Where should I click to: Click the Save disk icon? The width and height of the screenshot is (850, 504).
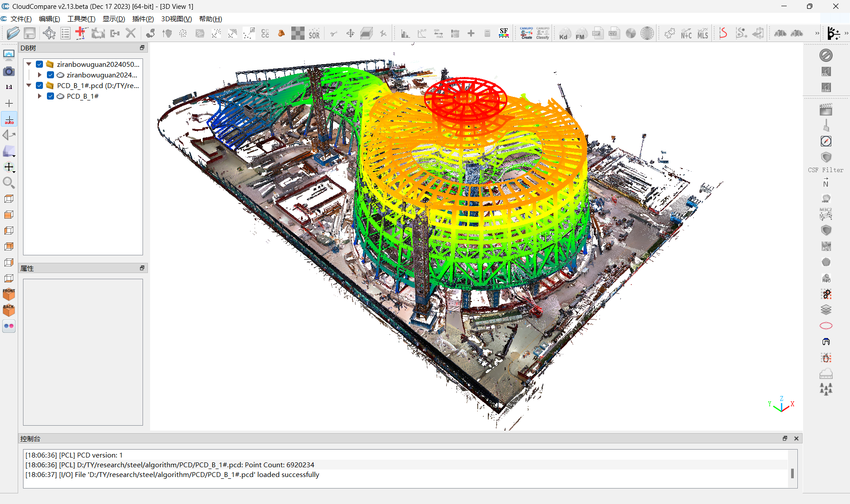coord(30,33)
